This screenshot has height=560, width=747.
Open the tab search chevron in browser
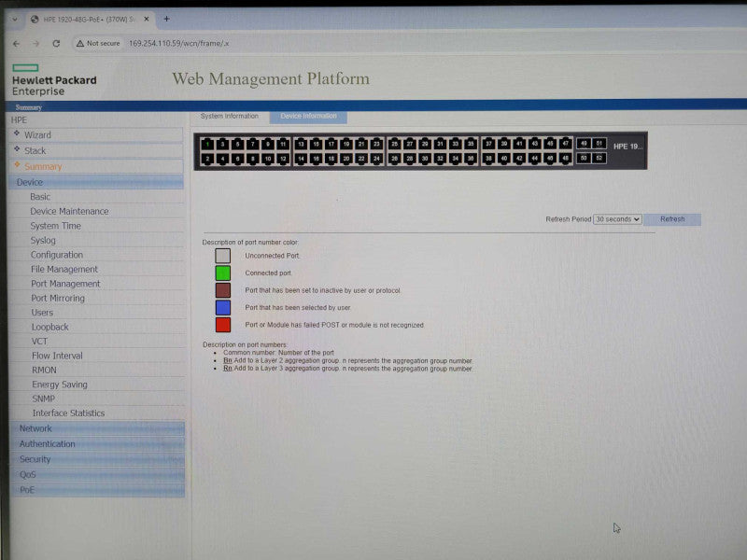tap(15, 20)
